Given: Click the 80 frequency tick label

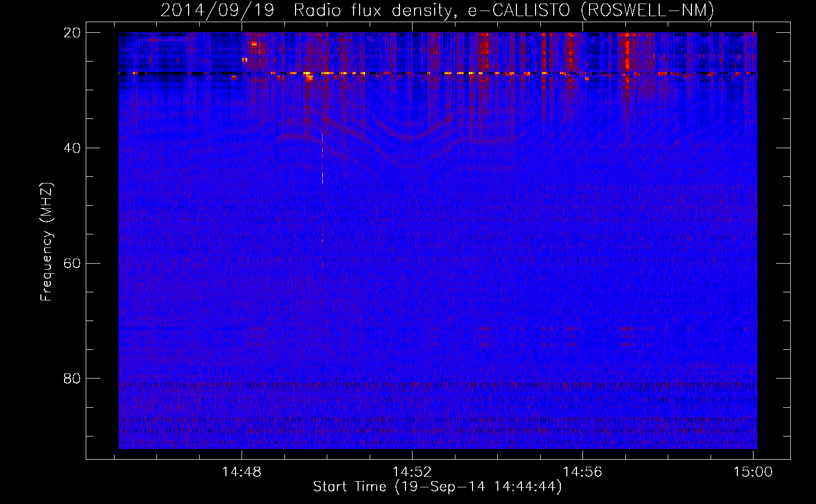Looking at the screenshot, I should [72, 379].
